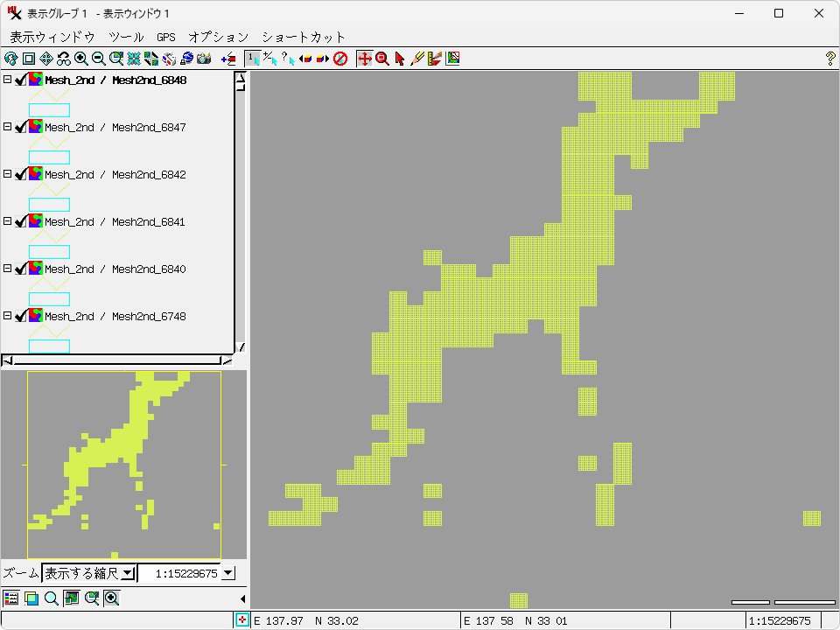Click the yellow help question mark icon
840x630 pixels.
click(830, 59)
